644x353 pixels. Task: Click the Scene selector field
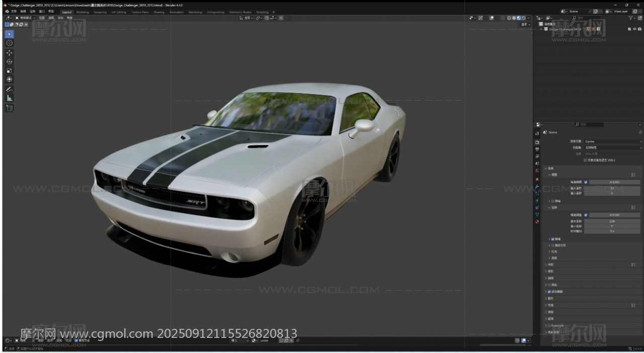tap(579, 12)
